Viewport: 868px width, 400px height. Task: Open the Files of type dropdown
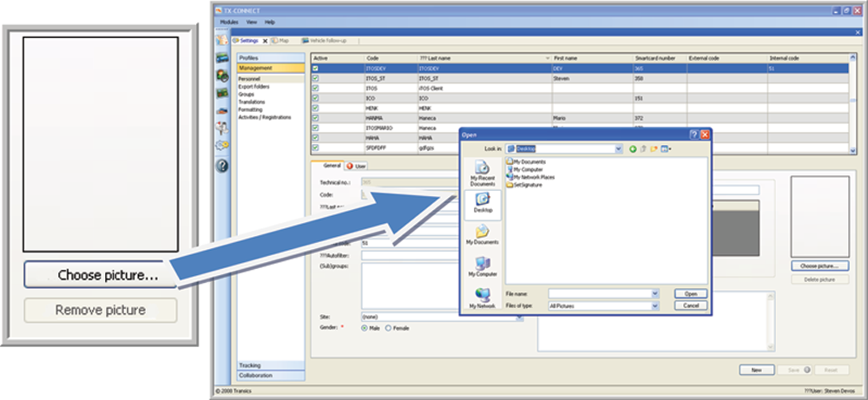tap(654, 306)
